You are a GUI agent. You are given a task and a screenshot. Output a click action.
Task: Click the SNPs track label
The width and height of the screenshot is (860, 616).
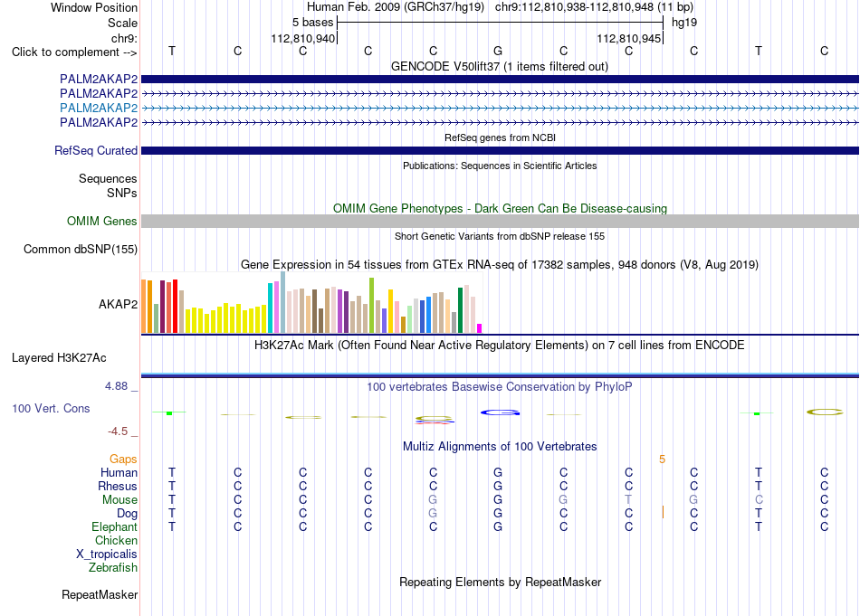click(122, 193)
